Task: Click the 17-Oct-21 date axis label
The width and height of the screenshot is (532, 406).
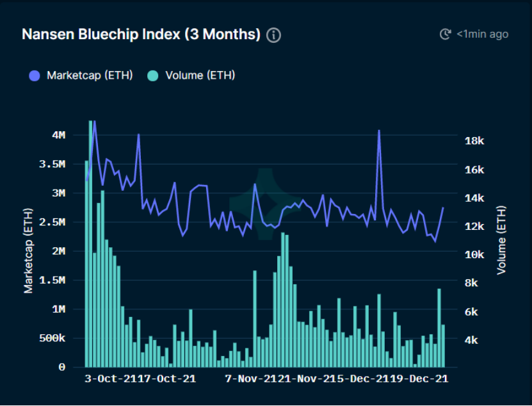Action: click(168, 378)
